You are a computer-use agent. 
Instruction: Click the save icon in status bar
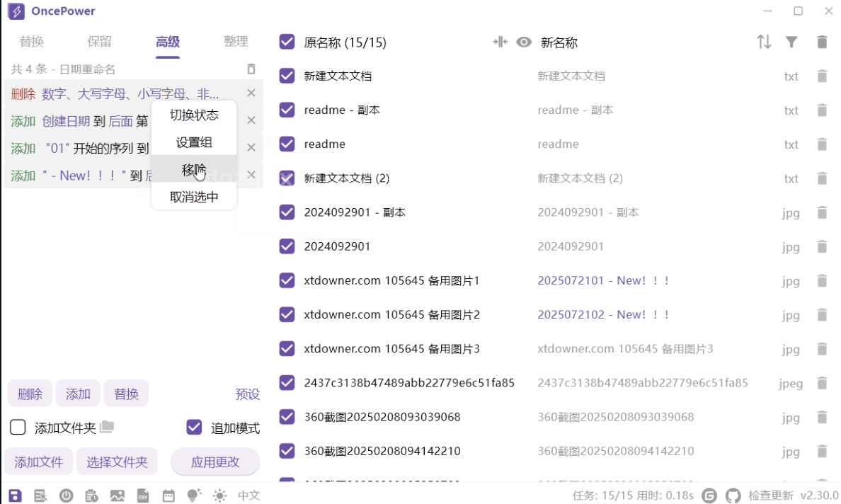15,496
